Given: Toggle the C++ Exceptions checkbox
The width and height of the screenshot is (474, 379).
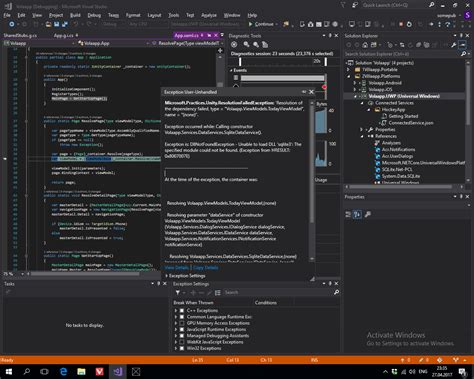Looking at the screenshot, I should [182, 310].
